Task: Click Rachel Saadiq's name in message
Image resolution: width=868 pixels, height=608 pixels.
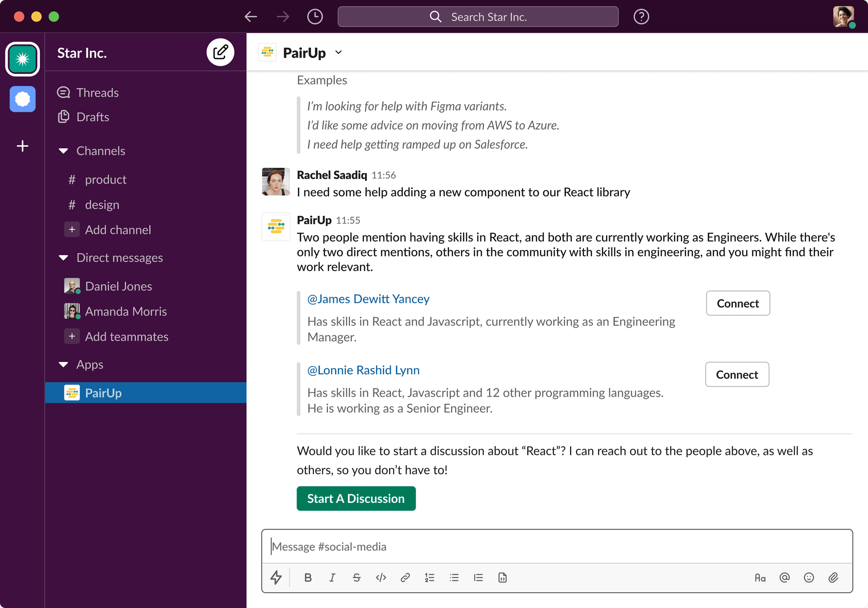Action: point(332,175)
